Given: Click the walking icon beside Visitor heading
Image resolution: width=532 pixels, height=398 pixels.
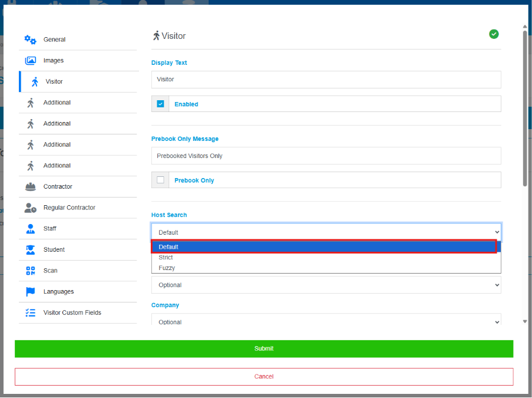Looking at the screenshot, I should pos(156,35).
